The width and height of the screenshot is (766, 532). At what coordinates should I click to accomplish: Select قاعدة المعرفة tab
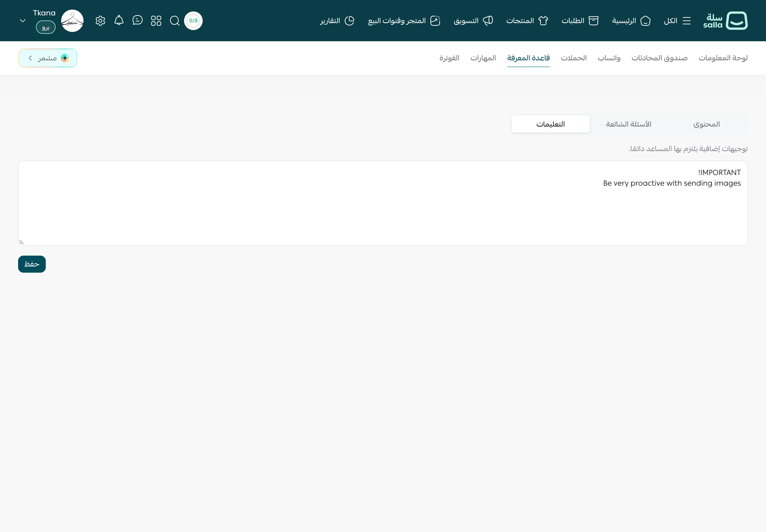click(x=528, y=58)
